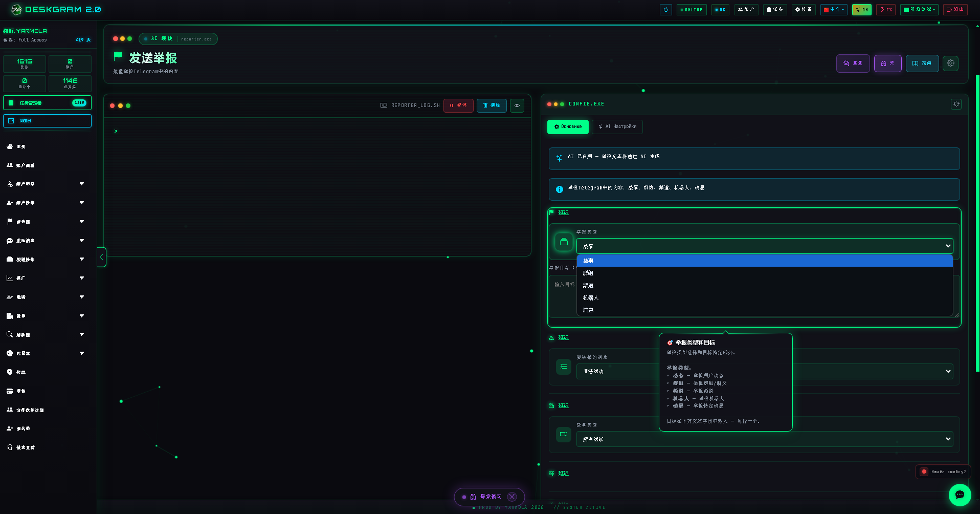Select 消息 from the open dropdown list
The height and width of the screenshot is (514, 980).
(x=765, y=310)
